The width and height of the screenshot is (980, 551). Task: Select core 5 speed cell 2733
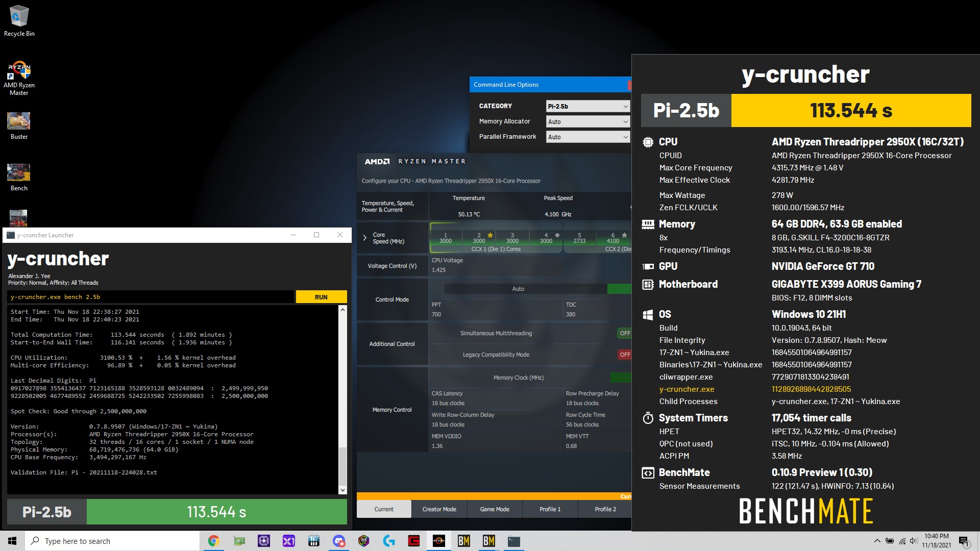(x=579, y=238)
